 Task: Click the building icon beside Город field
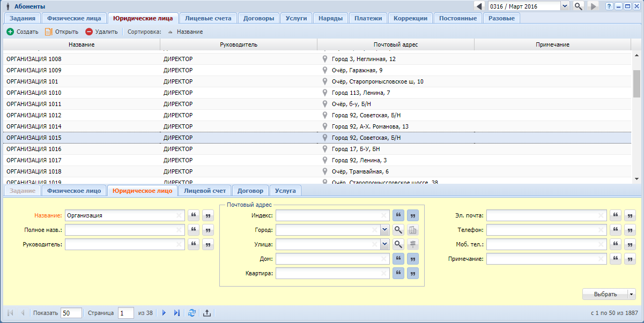point(412,230)
